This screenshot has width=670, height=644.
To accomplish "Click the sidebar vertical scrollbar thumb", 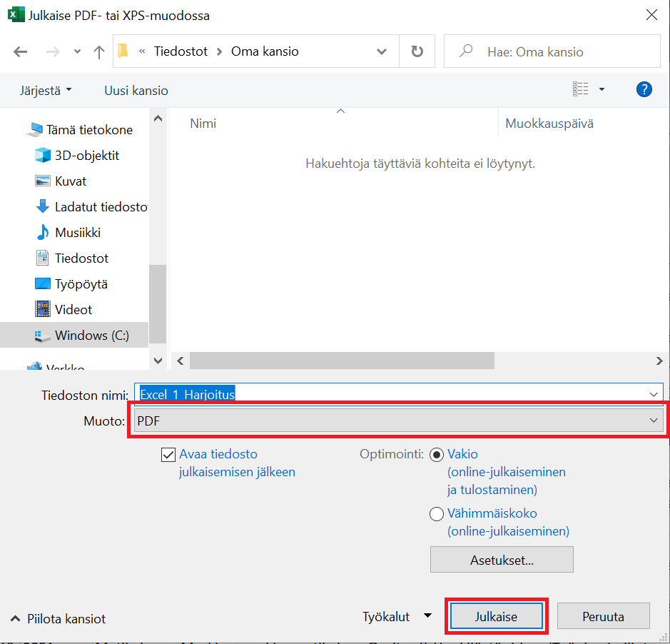I will pos(158,304).
